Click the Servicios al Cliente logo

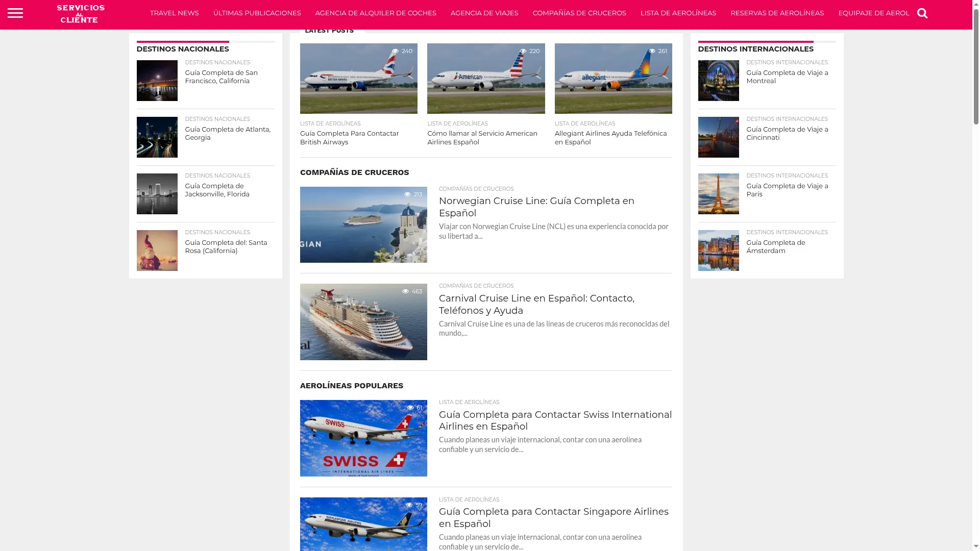point(81,14)
